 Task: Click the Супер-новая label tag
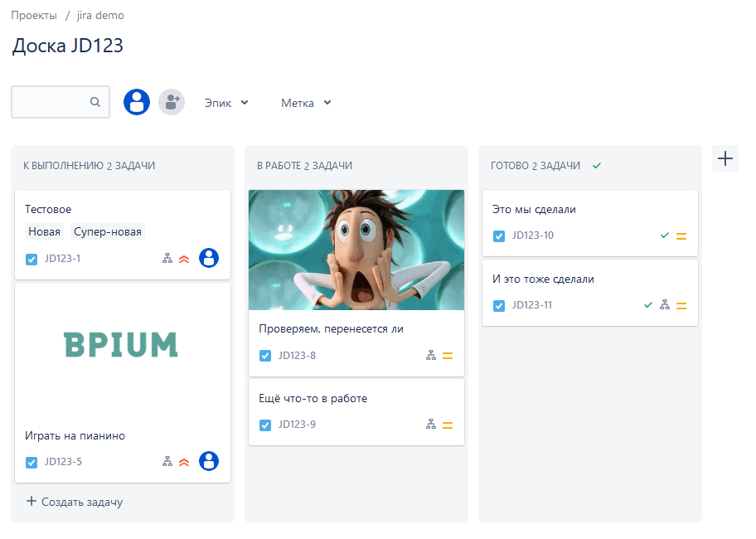108,231
